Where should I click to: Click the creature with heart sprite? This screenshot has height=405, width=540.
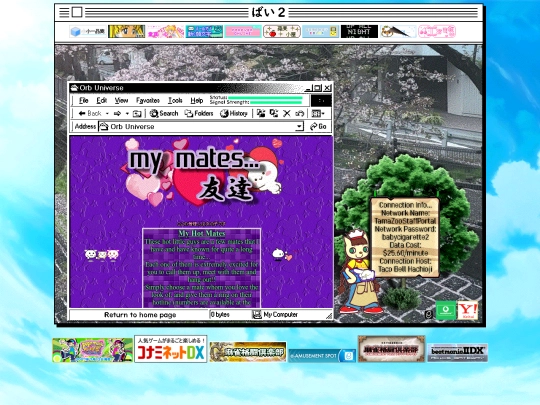point(282,255)
